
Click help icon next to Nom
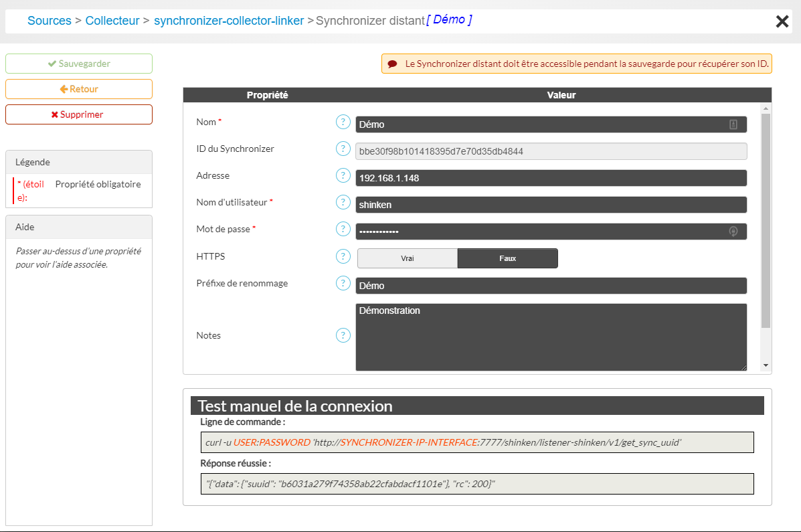[x=343, y=122]
